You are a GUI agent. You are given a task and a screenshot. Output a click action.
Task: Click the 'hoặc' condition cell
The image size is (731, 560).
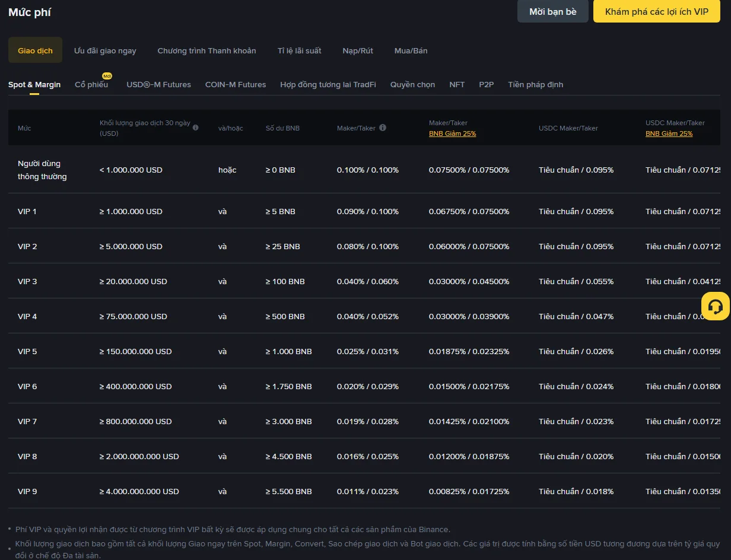227,170
